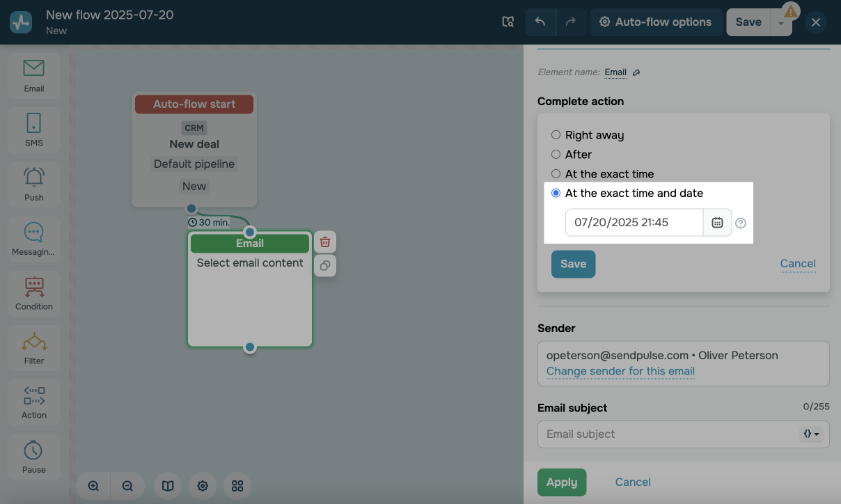Add an SMS block from sidebar
This screenshot has width=841, height=504.
(x=33, y=129)
